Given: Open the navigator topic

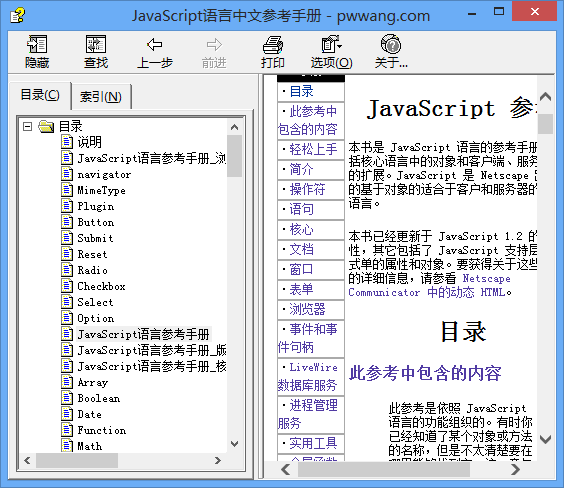Looking at the screenshot, I should [104, 174].
